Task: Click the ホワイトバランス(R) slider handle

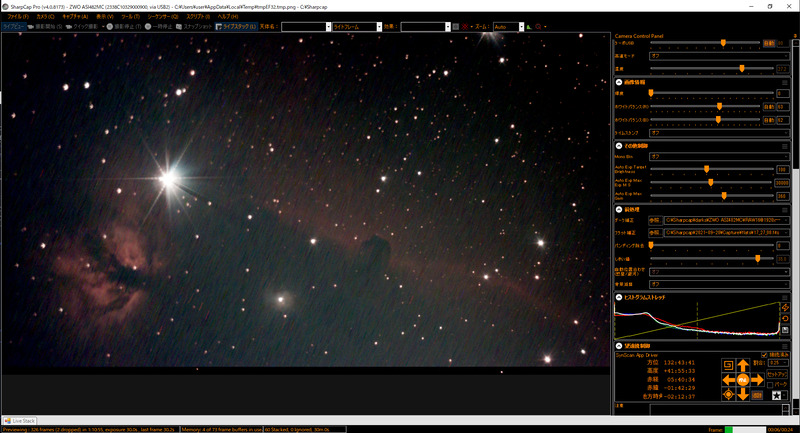Action: tap(719, 107)
